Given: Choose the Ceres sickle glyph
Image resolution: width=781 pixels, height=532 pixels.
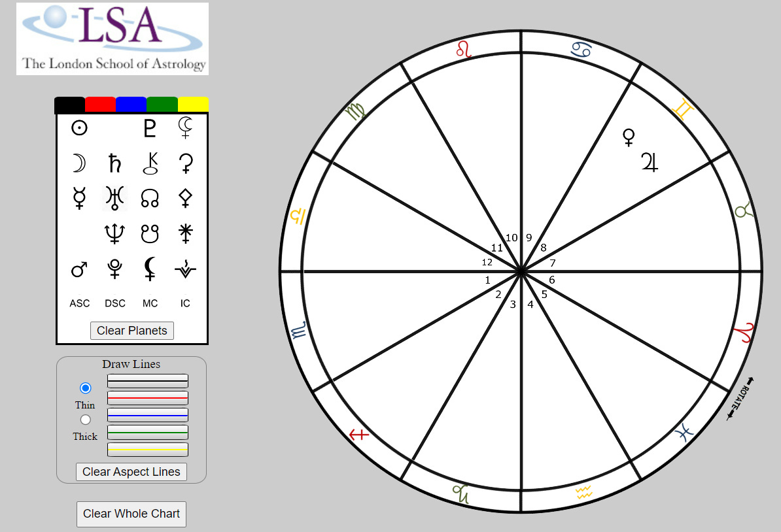Looking at the screenshot, I should 185,163.
